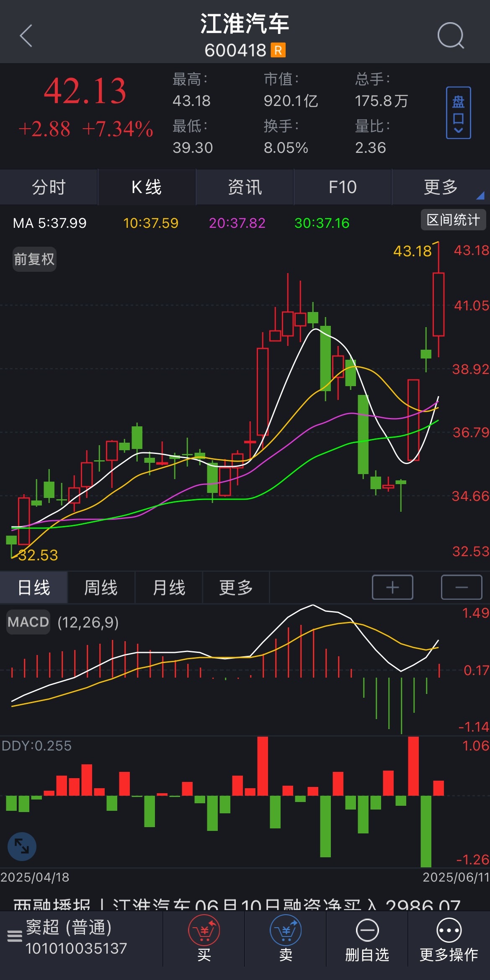490x980 pixels.
Task: Open the search magnifier icon
Action: coord(451,36)
